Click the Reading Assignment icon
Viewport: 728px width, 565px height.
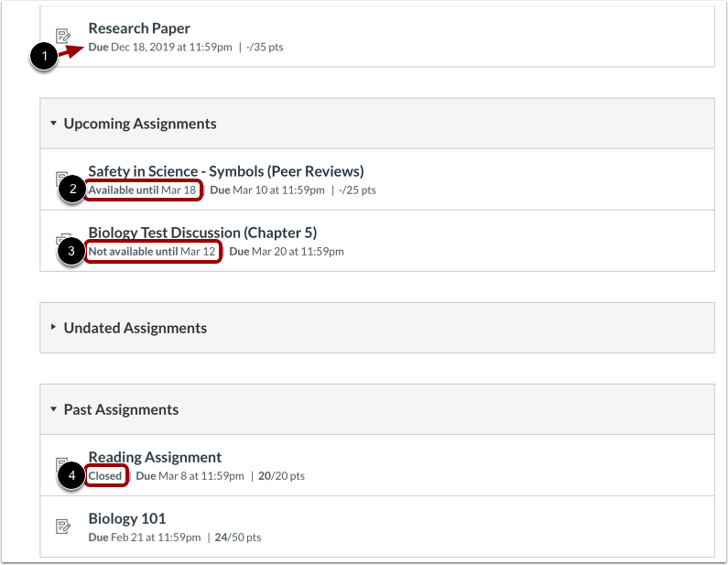tap(61, 462)
